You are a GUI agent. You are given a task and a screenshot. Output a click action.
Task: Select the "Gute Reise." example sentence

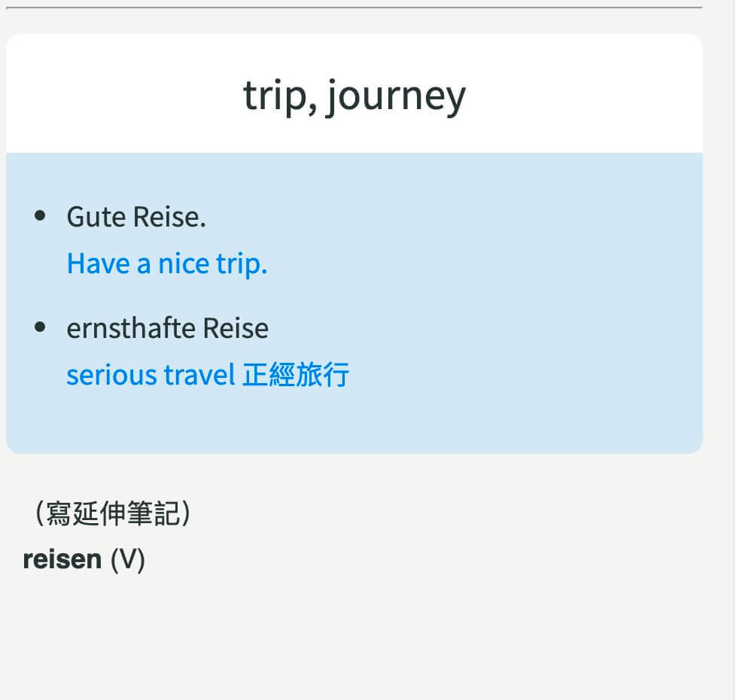pos(136,217)
